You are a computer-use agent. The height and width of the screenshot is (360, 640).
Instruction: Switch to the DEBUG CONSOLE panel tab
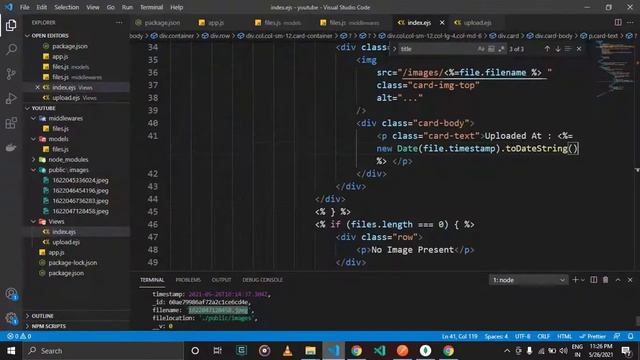(x=262, y=280)
